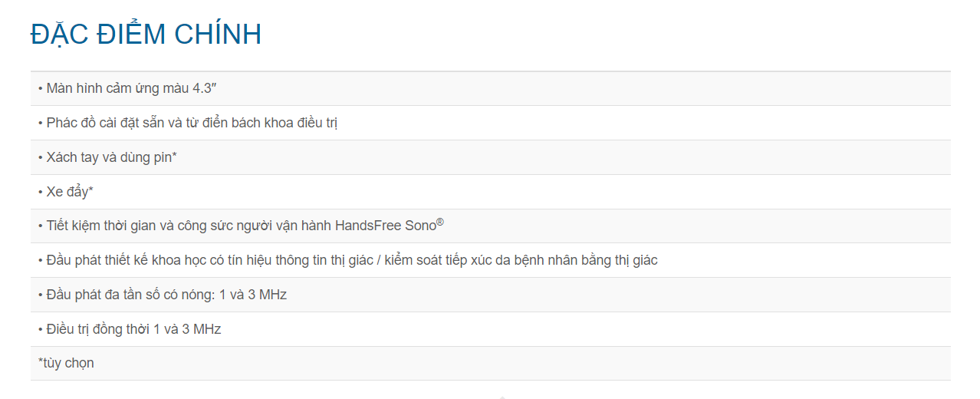Select the Màn hình cảm ứng màu 4.3″ row

pos(491,88)
